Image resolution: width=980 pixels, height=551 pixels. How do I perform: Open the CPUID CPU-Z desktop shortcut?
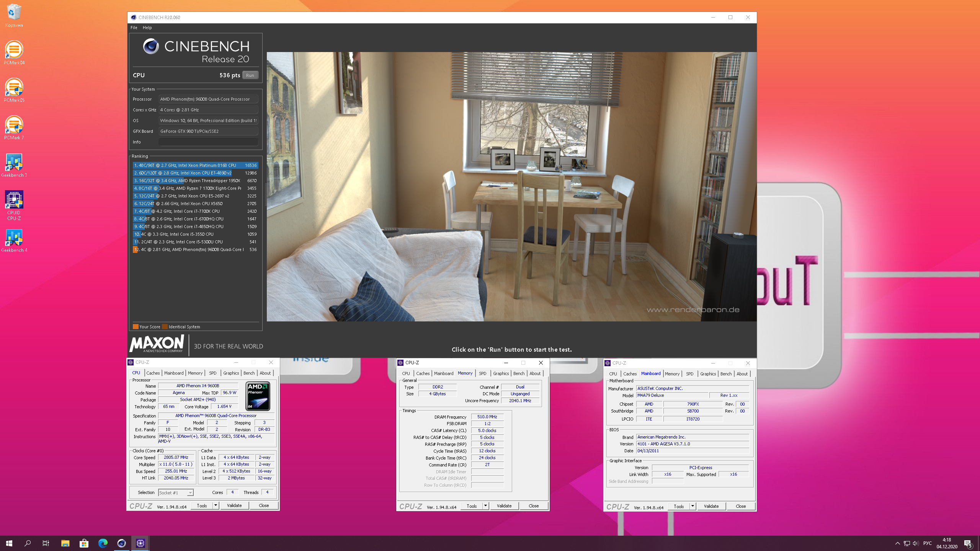point(14,205)
